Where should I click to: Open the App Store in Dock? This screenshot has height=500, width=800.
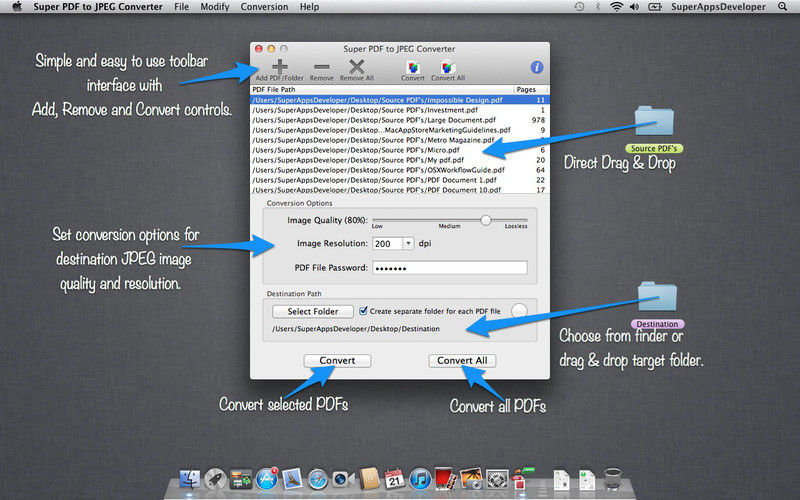266,479
